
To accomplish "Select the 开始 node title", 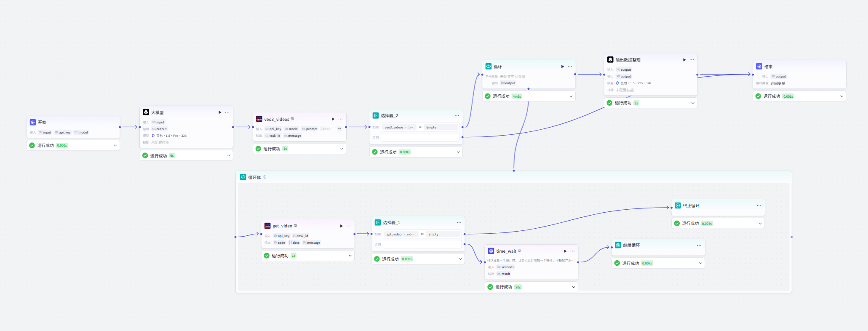I will tap(42, 122).
